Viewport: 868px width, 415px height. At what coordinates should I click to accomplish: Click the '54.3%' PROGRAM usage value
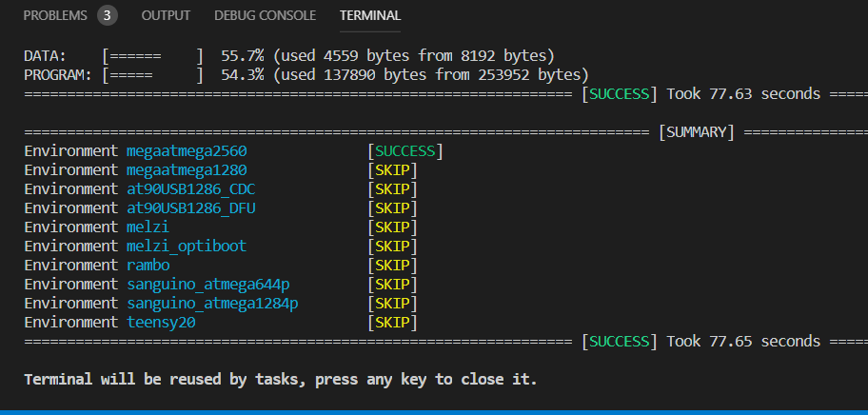243,74
